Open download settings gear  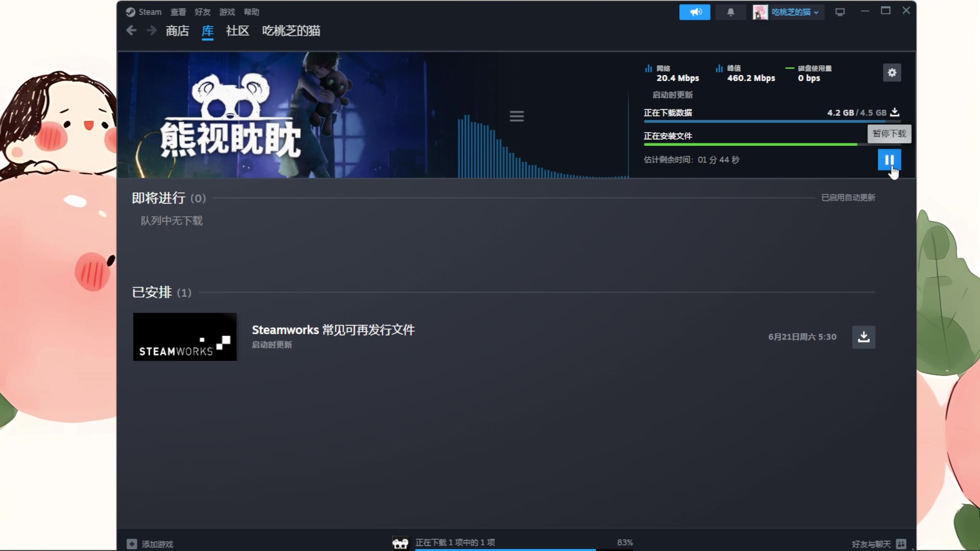point(892,72)
